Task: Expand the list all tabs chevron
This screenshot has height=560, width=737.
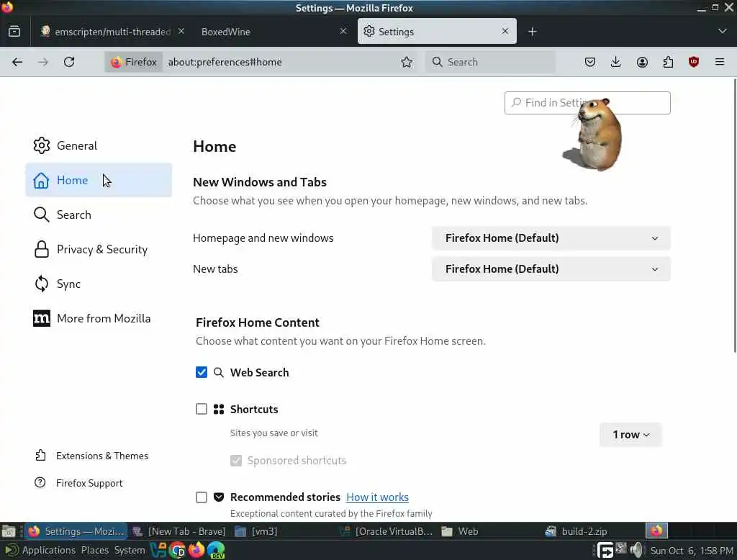Action: (723, 32)
